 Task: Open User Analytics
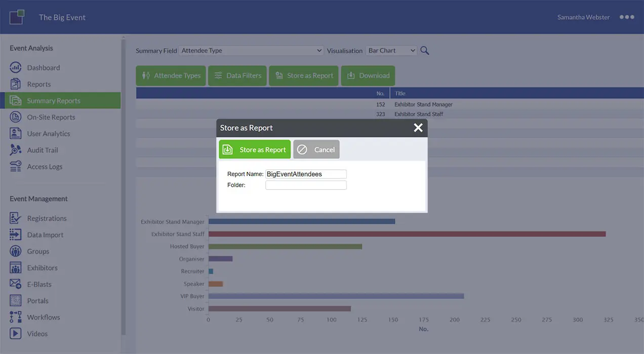point(49,133)
